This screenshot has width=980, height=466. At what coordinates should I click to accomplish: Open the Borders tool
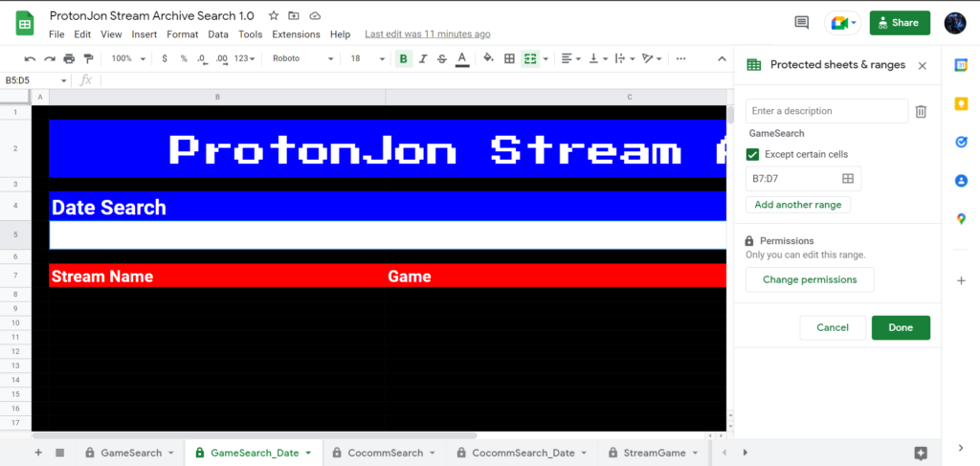509,58
